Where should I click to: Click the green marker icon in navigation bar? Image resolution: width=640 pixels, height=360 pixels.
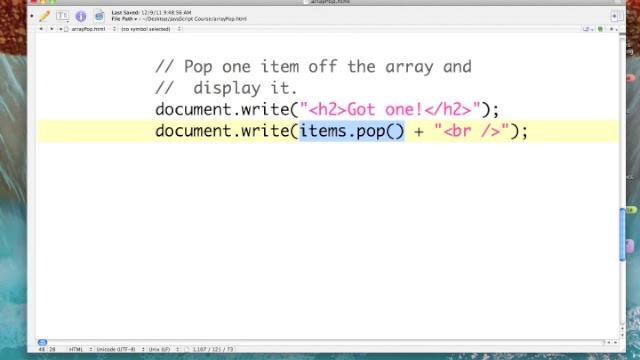[x=600, y=29]
